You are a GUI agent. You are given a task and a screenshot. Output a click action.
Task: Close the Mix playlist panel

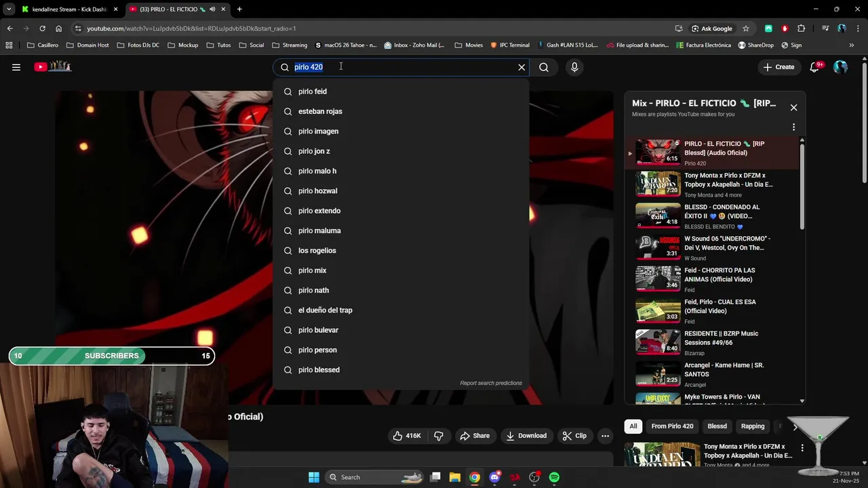point(793,107)
